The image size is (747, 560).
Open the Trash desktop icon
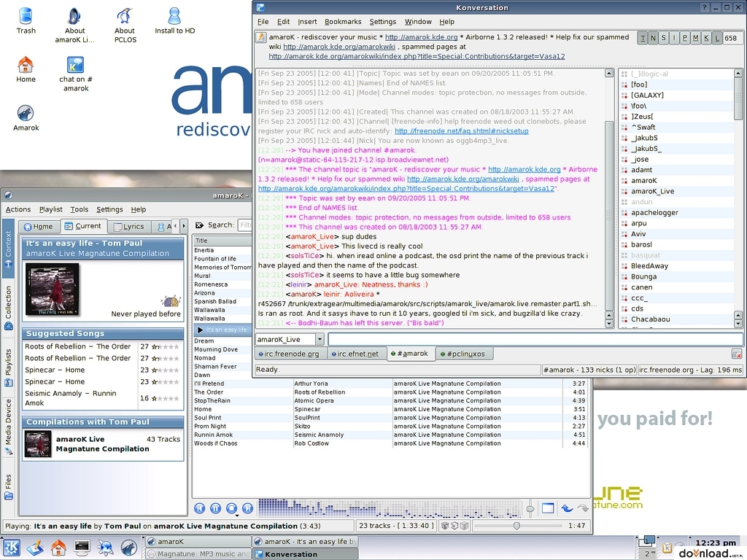tap(26, 21)
